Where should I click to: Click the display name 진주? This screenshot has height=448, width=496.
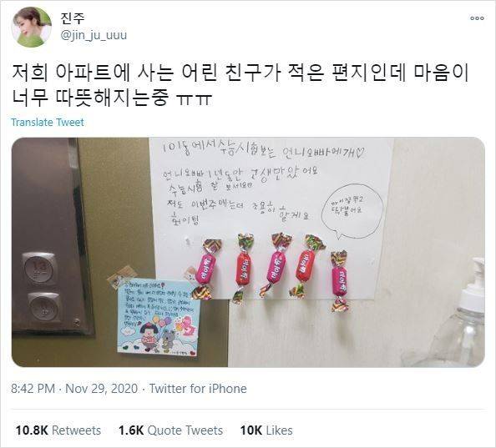point(73,18)
